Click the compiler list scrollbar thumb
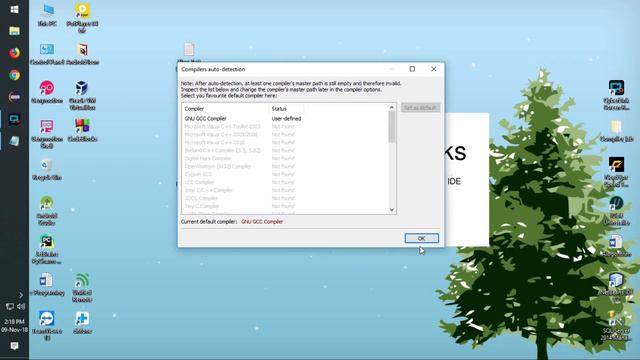The width and height of the screenshot is (640, 360). click(392, 127)
